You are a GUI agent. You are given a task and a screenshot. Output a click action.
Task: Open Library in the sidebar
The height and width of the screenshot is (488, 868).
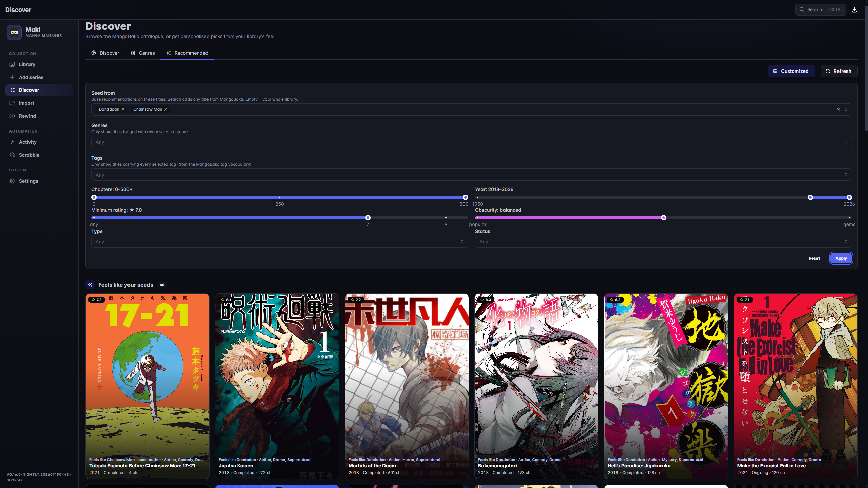pos(39,64)
